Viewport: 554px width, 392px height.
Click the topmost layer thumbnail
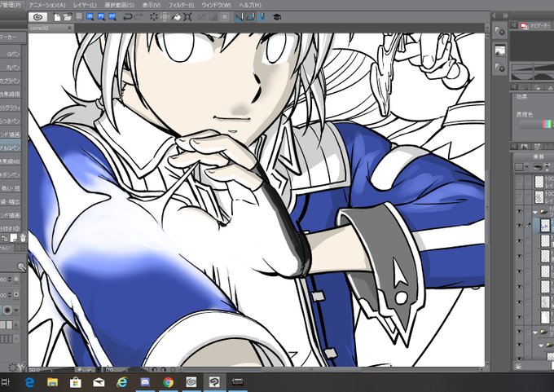pyautogui.click(x=539, y=182)
